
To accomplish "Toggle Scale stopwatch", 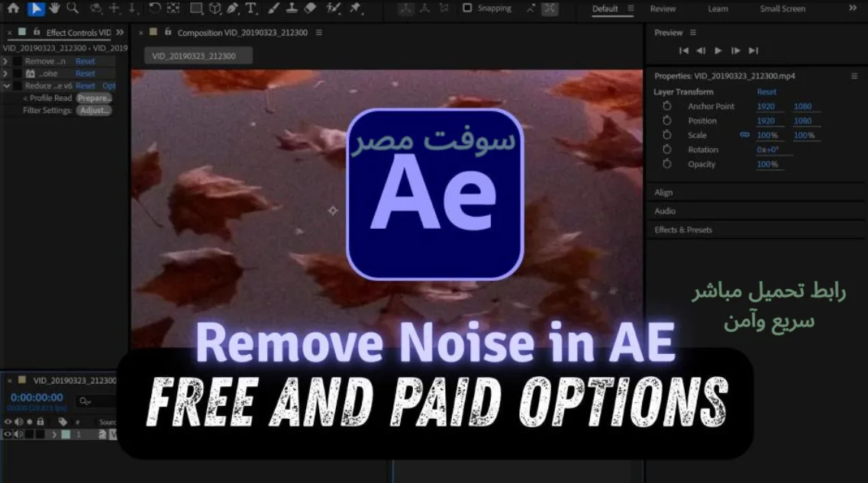I will [667, 134].
